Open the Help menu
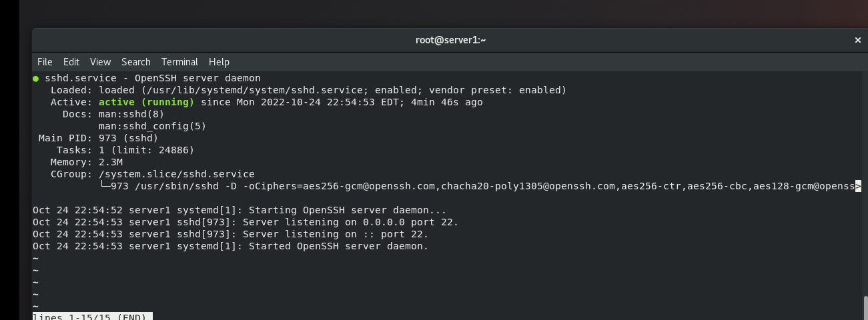Image resolution: width=868 pixels, height=320 pixels. click(219, 62)
